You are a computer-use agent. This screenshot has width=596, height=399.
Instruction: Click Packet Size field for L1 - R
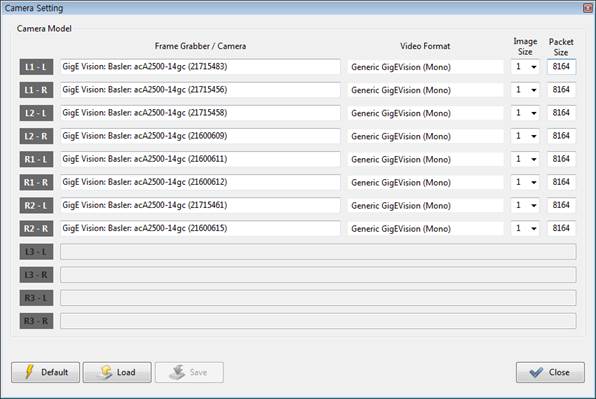click(561, 90)
